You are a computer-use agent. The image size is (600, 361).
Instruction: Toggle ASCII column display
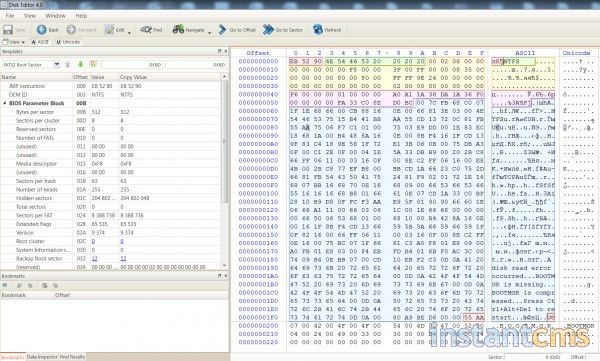tap(40, 42)
